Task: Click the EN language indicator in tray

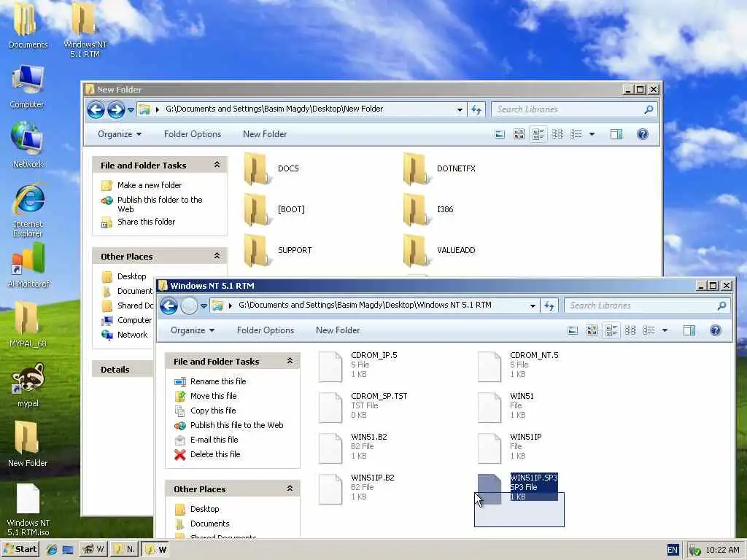Action: [x=672, y=550]
